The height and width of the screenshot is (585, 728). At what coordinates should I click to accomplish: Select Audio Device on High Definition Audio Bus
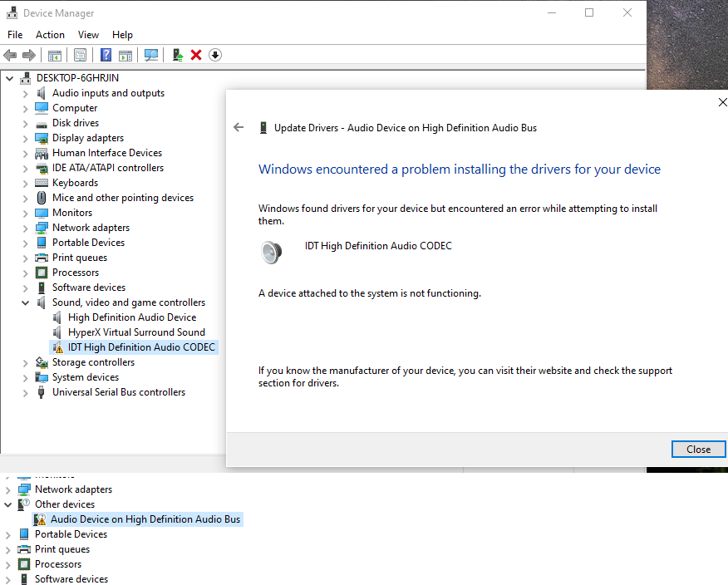pos(145,519)
